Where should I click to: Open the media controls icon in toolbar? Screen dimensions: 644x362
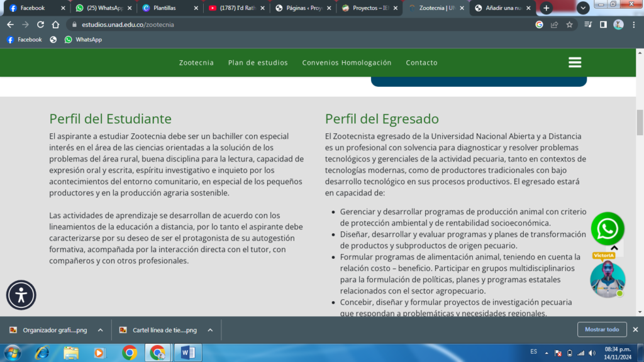[588, 25]
